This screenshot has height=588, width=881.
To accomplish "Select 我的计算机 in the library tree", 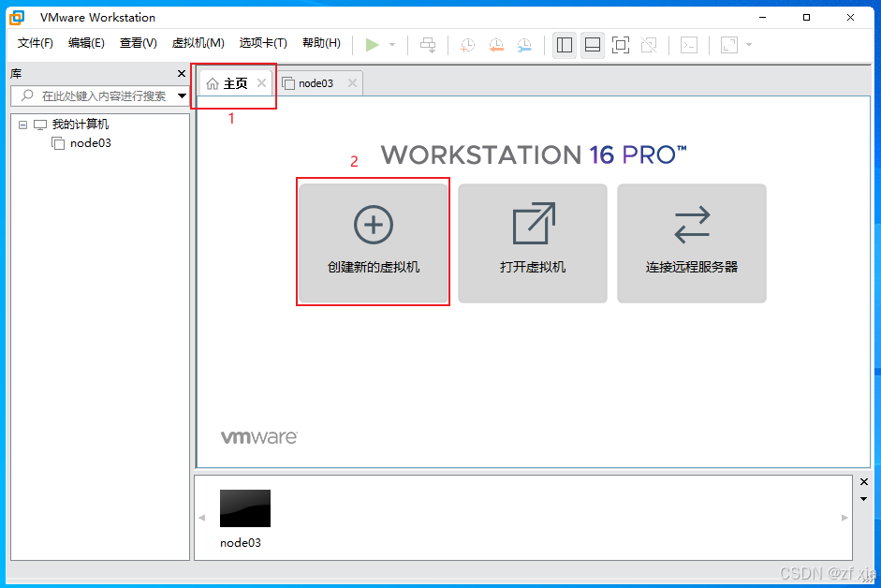I will coord(81,125).
